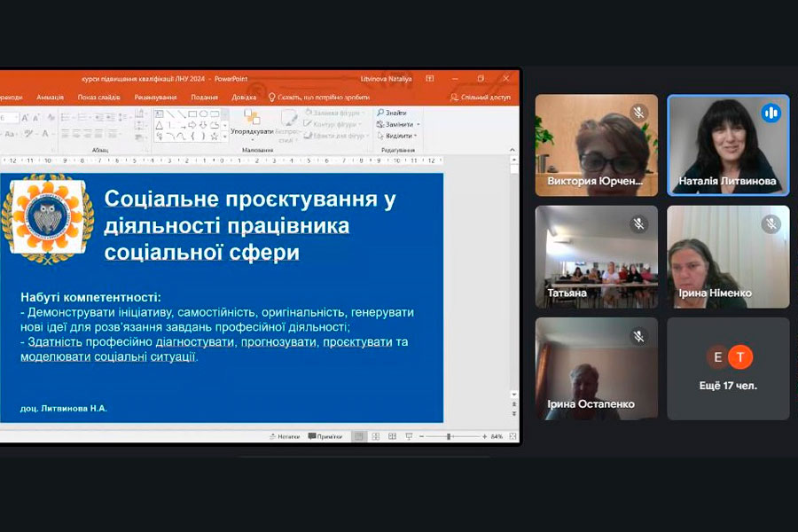This screenshot has width=798, height=532.
Task: Click the muted mic icon on Татьяна's tile
Action: pyautogui.click(x=638, y=224)
